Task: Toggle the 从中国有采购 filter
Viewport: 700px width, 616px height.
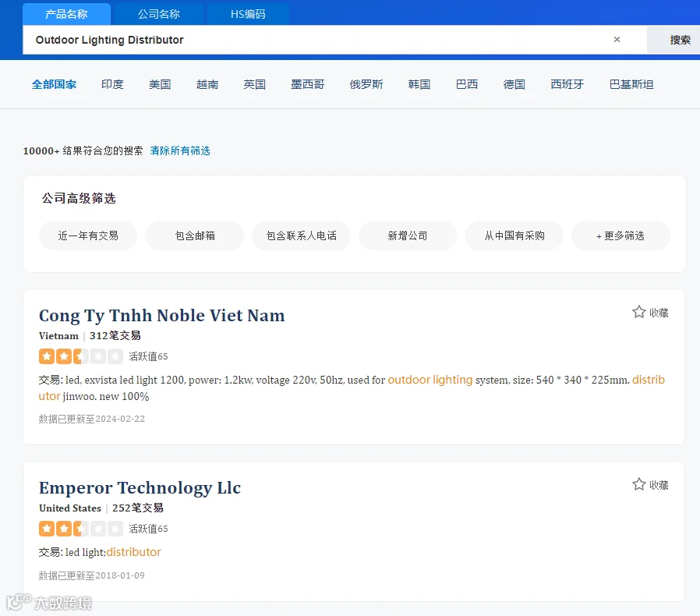Action: tap(514, 235)
